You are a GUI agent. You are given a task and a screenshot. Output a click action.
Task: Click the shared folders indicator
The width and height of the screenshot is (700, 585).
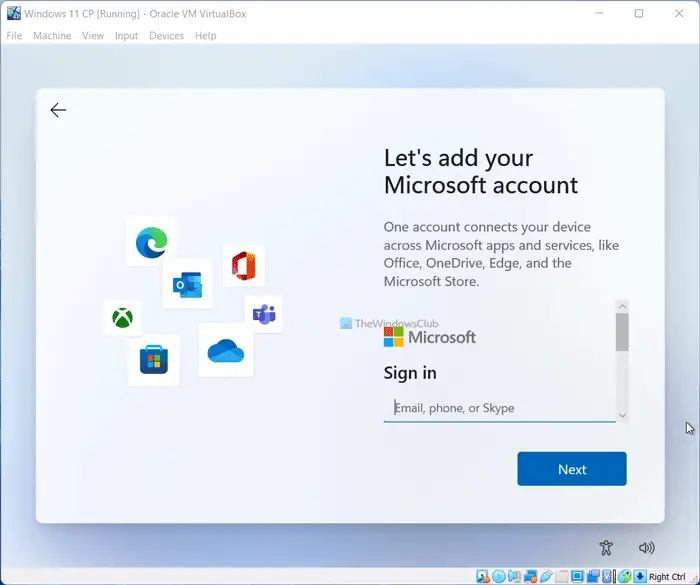point(562,577)
